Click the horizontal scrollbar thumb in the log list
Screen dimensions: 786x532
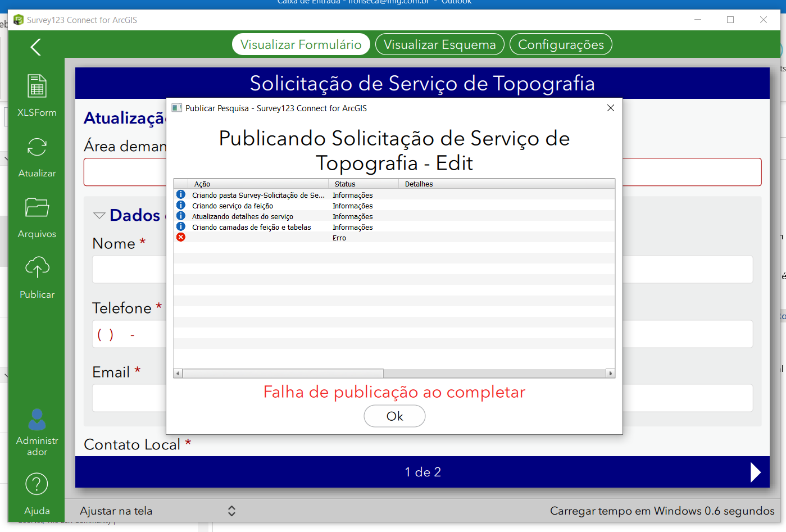(x=283, y=373)
